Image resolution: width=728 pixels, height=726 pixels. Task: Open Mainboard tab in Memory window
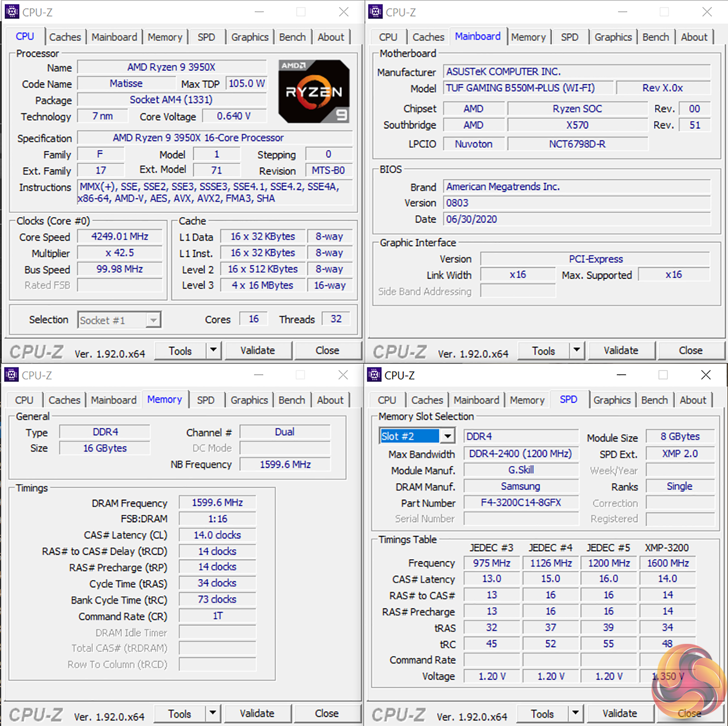click(x=114, y=400)
